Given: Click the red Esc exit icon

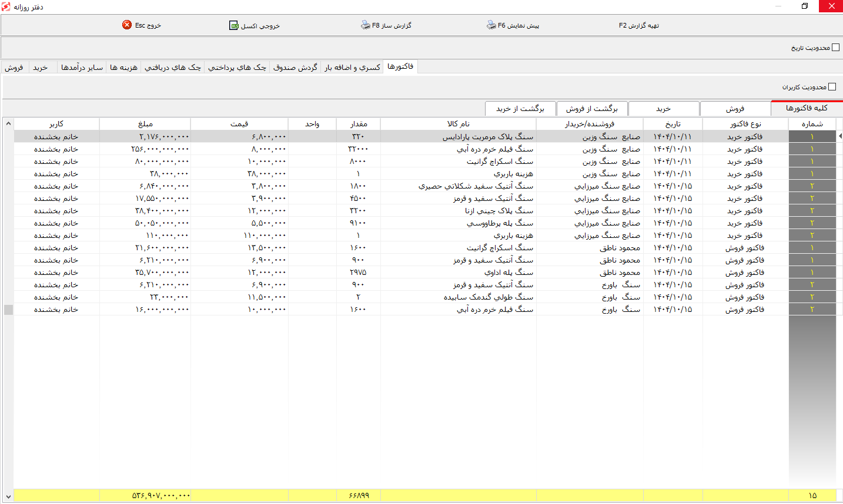Looking at the screenshot, I should pos(127,25).
